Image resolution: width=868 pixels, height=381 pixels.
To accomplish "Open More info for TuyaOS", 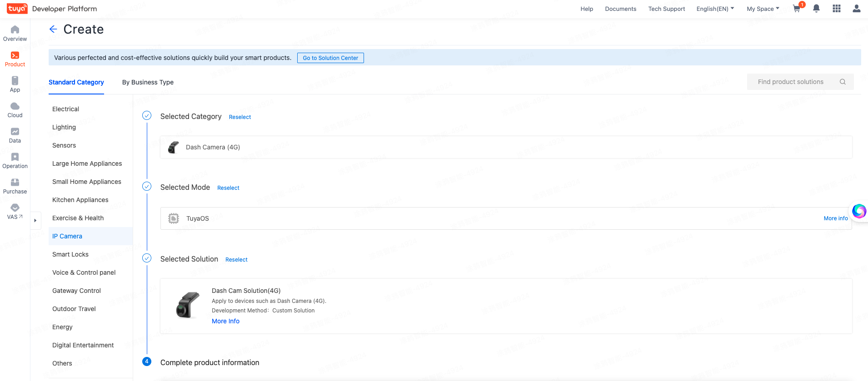I will (836, 218).
